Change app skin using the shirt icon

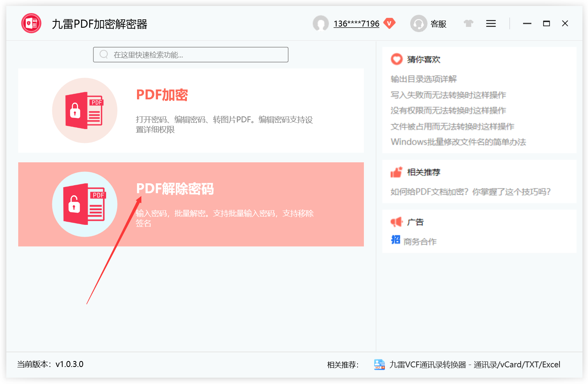click(468, 23)
